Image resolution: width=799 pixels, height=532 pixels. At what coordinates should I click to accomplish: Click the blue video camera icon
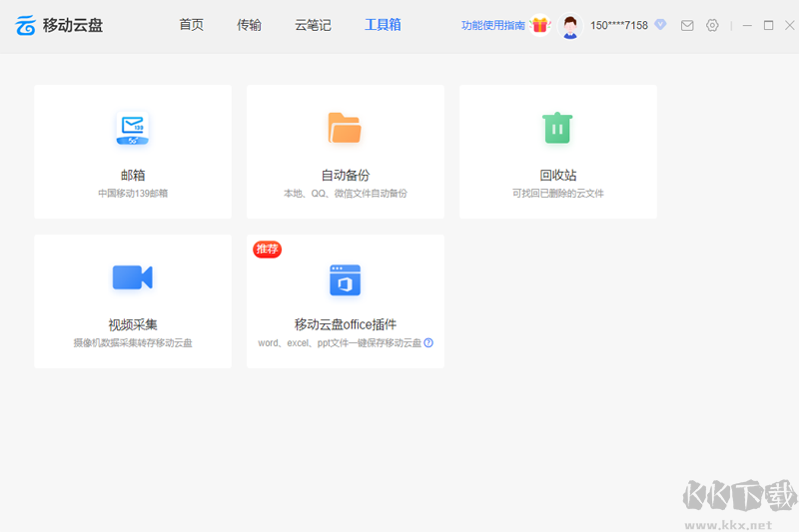(x=133, y=277)
